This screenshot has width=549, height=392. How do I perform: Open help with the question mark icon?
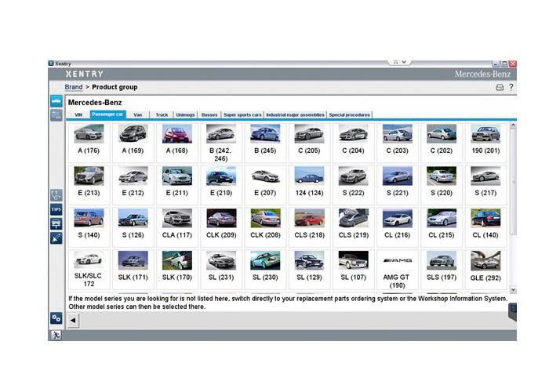(x=511, y=87)
